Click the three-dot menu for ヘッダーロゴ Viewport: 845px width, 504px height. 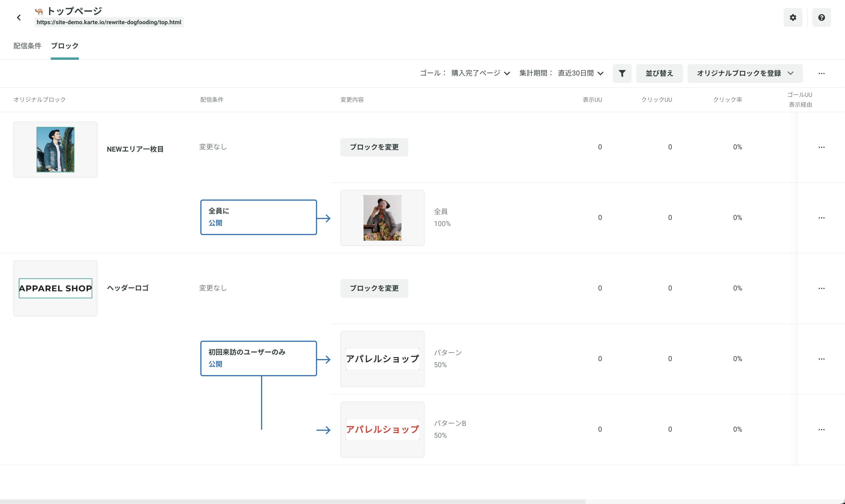822,288
